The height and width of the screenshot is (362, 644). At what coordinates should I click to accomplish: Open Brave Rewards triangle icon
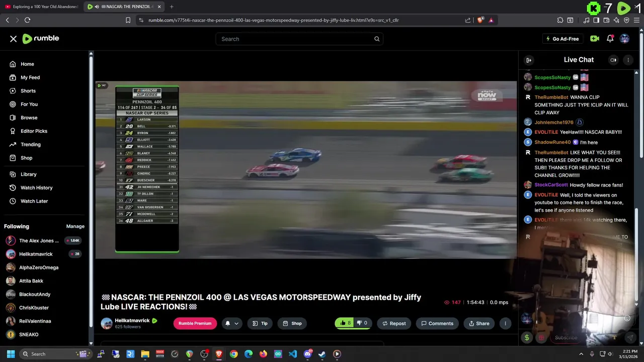coord(491,20)
